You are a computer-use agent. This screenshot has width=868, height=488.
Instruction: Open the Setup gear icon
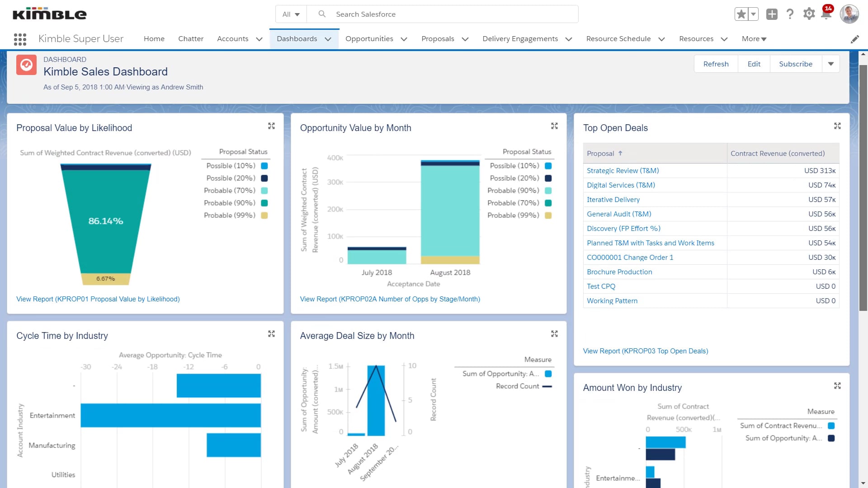809,14
